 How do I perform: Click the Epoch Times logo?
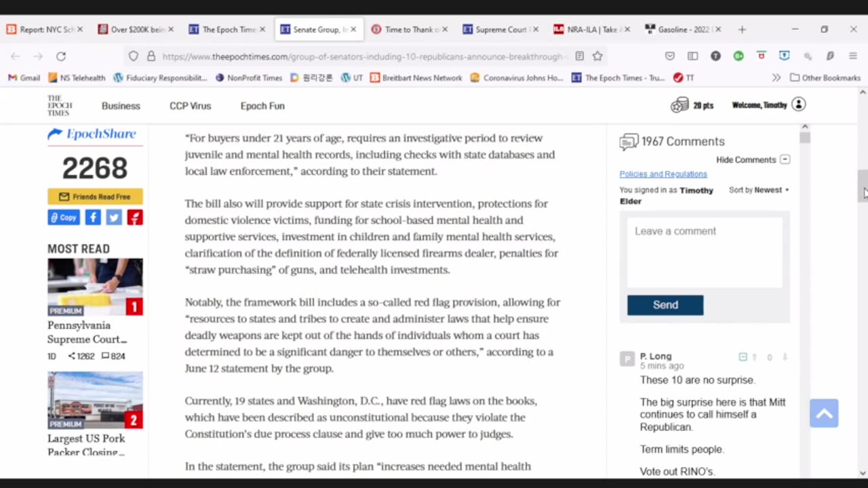[59, 106]
